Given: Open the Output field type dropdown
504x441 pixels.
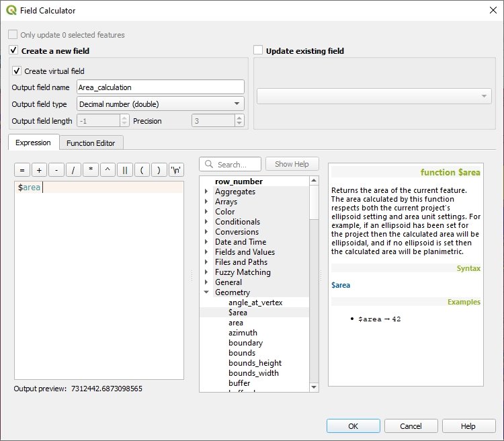Looking at the screenshot, I should [x=160, y=104].
